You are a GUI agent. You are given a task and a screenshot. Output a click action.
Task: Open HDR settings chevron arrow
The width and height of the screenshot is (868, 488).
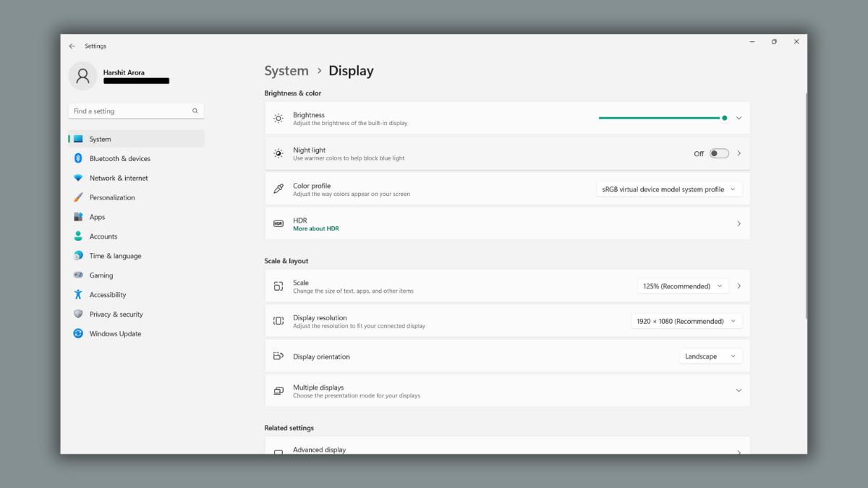point(739,224)
